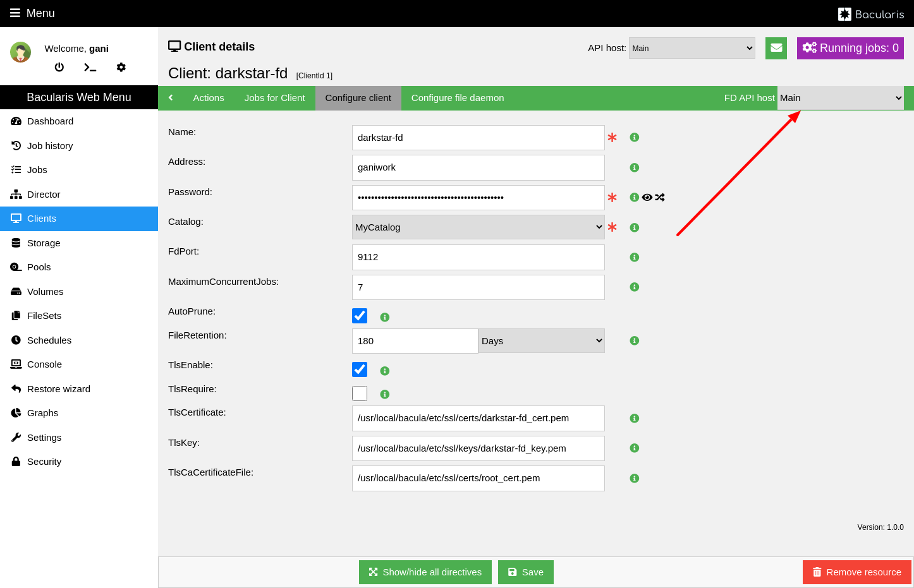This screenshot has width=914, height=588.
Task: Open the FD API host dropdown
Action: pyautogui.click(x=841, y=98)
